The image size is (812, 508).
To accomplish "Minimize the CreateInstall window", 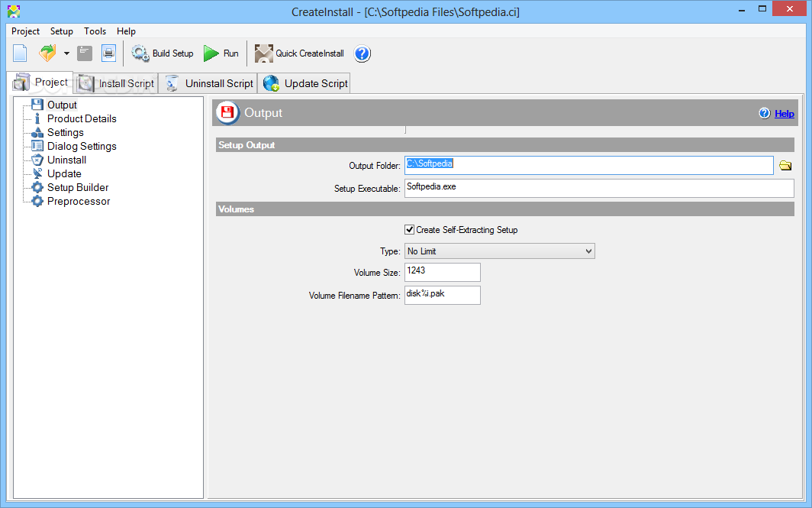I will pyautogui.click(x=742, y=9).
